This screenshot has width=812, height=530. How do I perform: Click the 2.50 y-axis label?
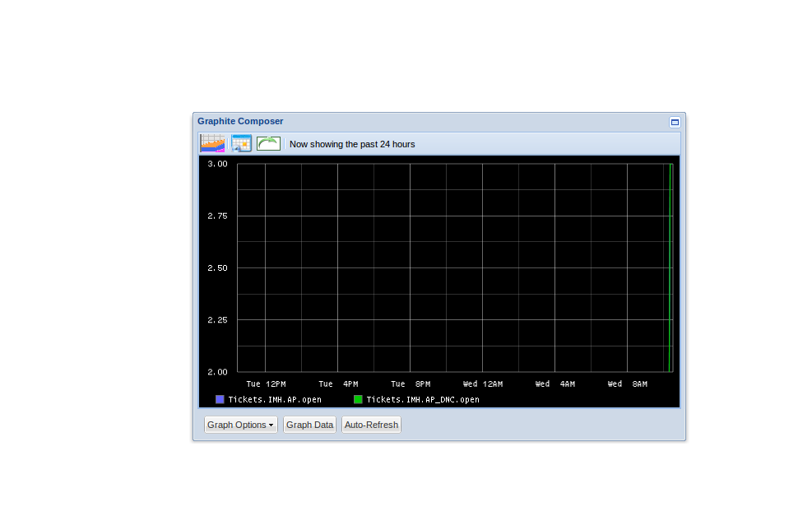(x=217, y=267)
